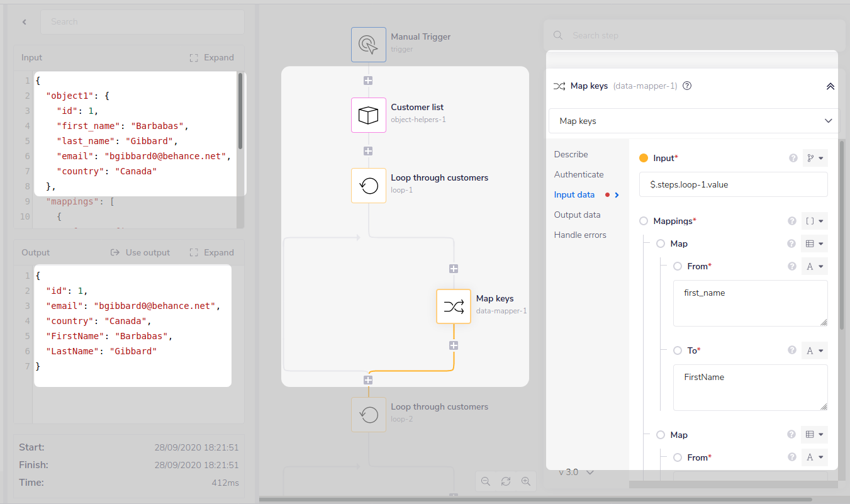Click the help icon beside data-mapper-1 title

coord(687,86)
